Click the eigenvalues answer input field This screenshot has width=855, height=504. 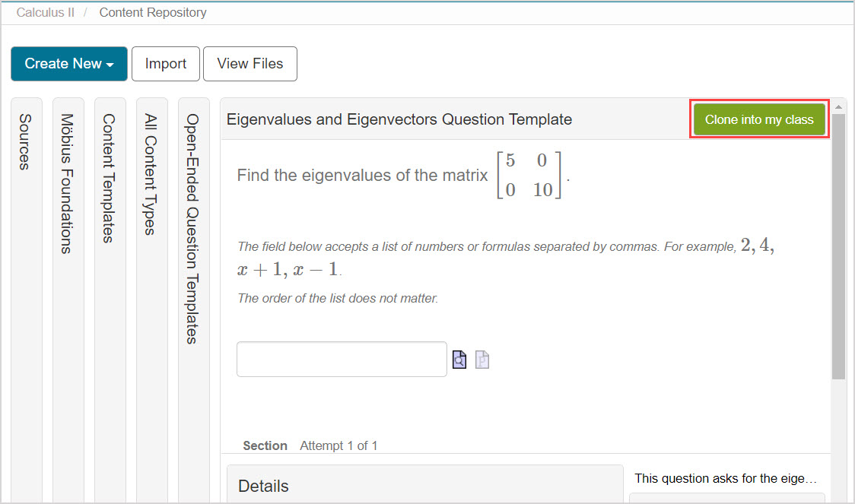click(342, 360)
